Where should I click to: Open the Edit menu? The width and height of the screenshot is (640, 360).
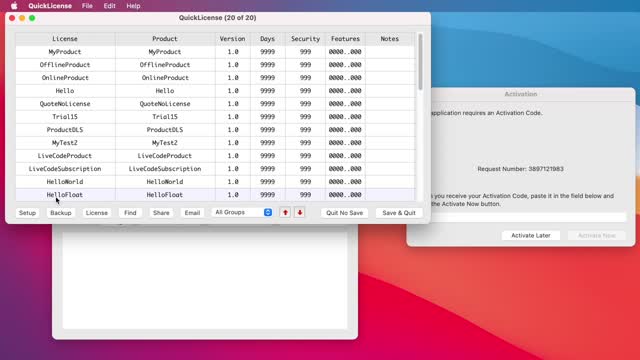point(109,6)
